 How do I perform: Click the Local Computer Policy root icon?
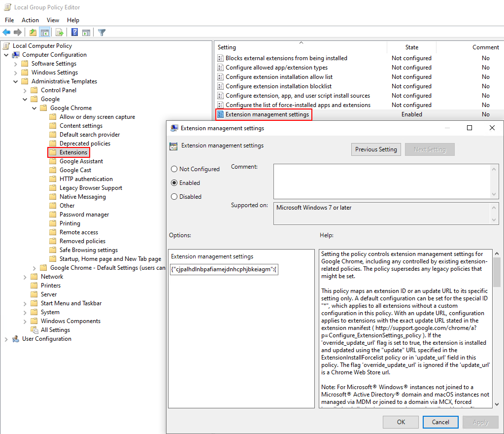click(x=6, y=46)
